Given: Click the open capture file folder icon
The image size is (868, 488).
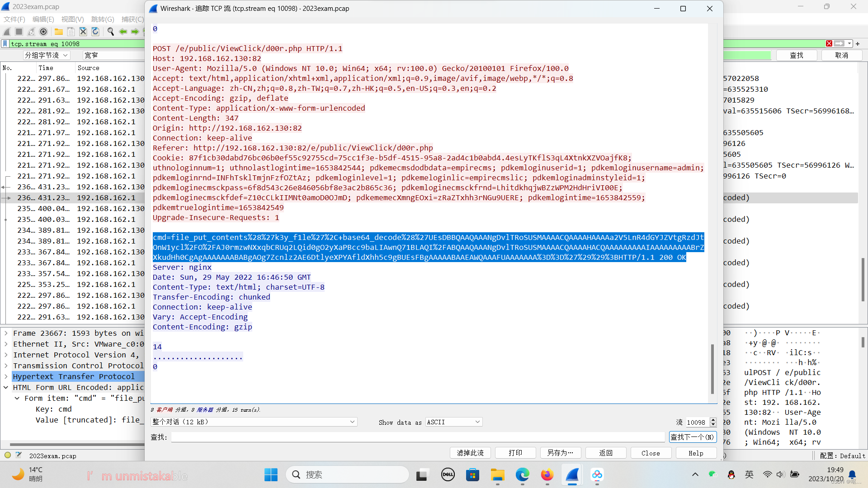Looking at the screenshot, I should (x=59, y=32).
